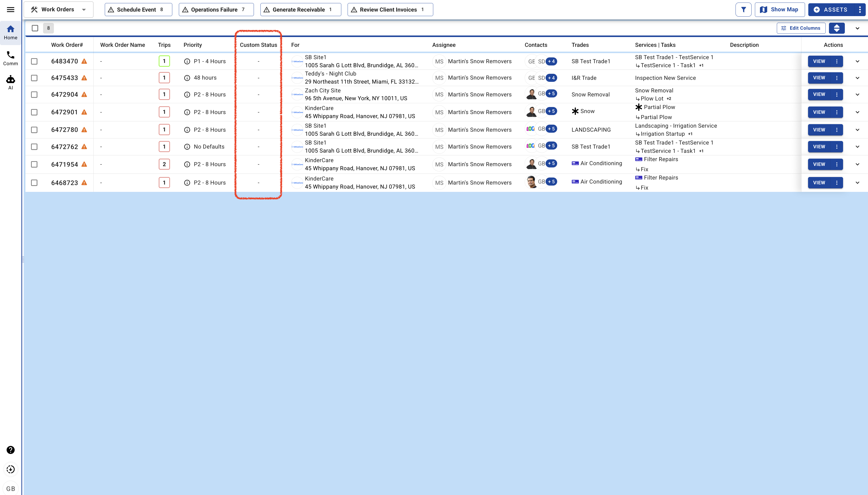Toggle the select-all checkbox
The image size is (868, 495).
click(35, 28)
